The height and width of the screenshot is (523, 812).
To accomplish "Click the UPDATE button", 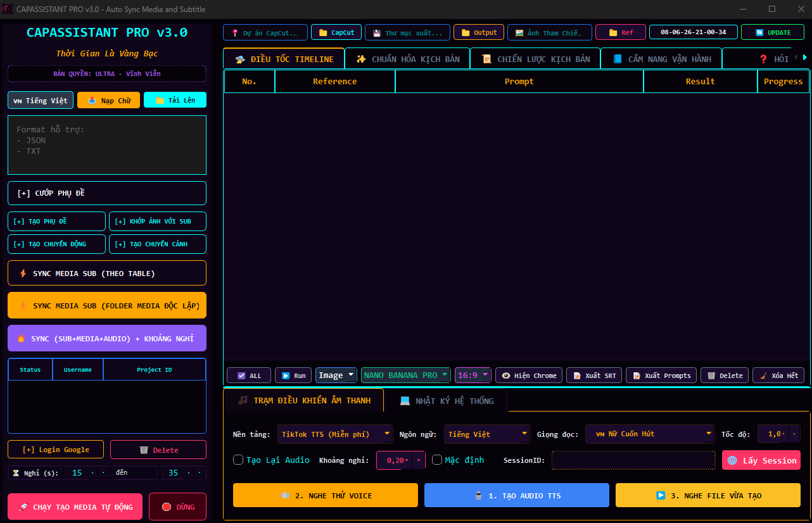I will point(773,32).
